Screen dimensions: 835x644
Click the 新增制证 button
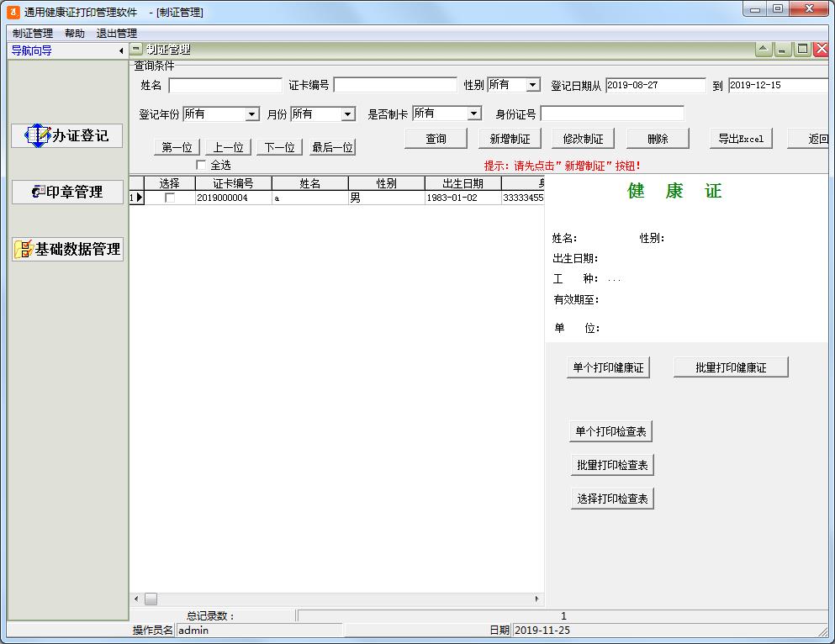coord(510,139)
